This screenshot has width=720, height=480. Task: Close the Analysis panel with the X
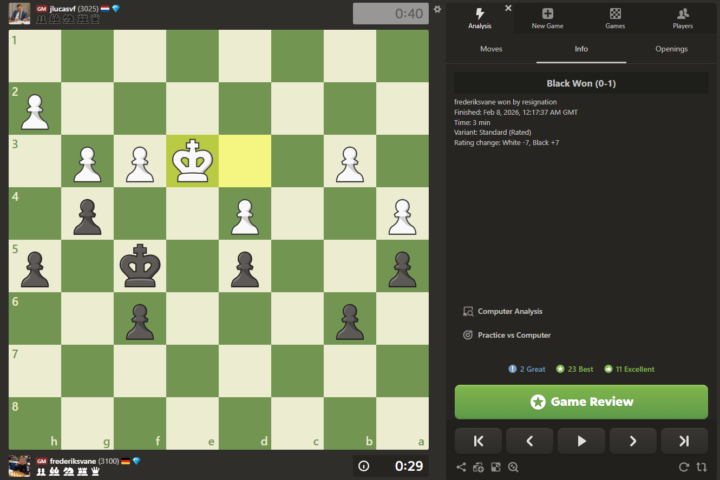(508, 8)
